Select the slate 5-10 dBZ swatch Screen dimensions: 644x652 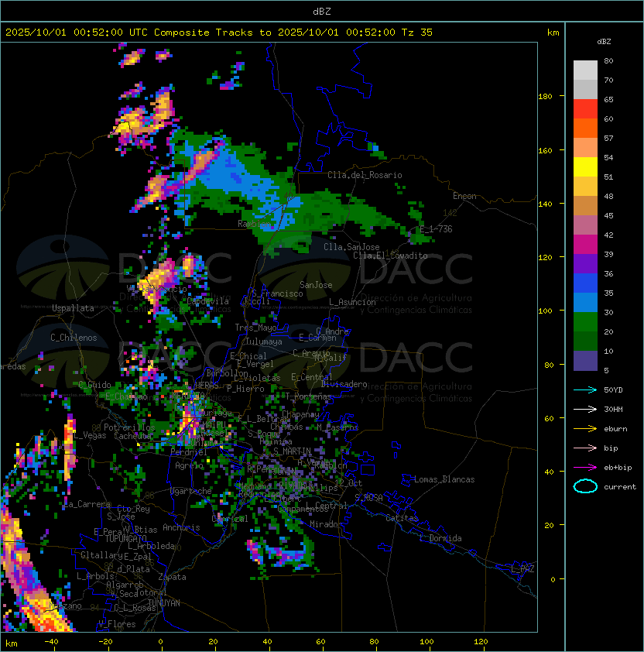tap(585, 361)
